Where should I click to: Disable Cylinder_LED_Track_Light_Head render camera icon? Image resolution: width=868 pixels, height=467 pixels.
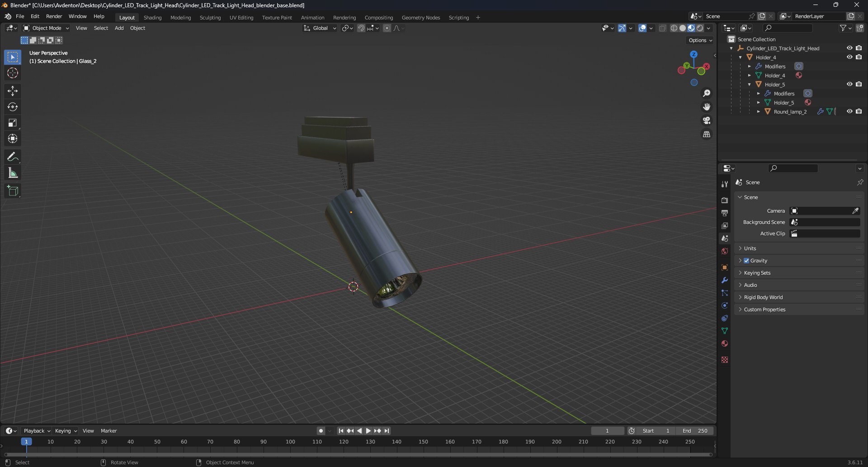click(x=859, y=48)
